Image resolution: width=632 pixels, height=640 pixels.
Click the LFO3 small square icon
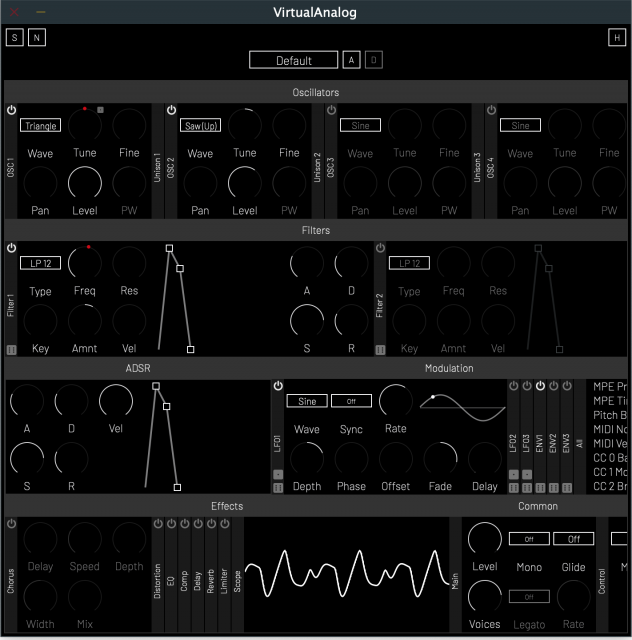click(527, 474)
